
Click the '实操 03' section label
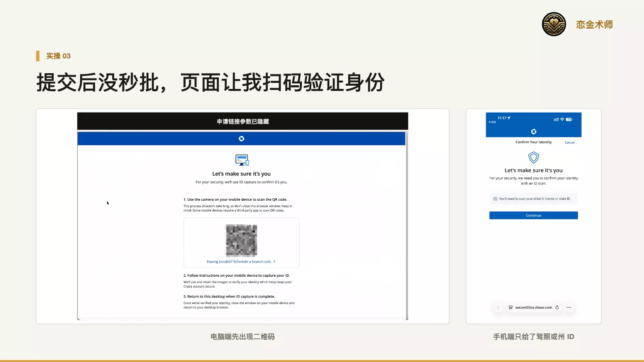point(58,56)
